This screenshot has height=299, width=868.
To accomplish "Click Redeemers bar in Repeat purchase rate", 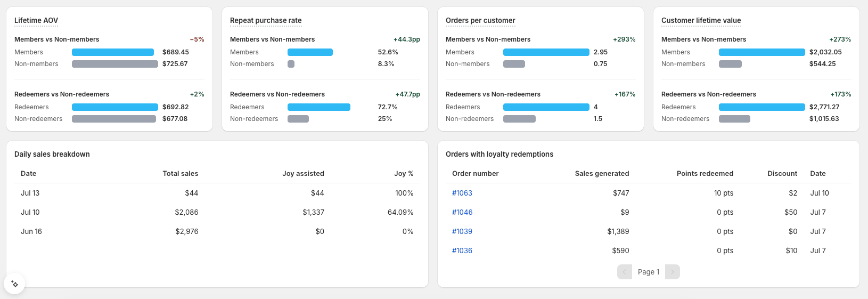I will [319, 107].
